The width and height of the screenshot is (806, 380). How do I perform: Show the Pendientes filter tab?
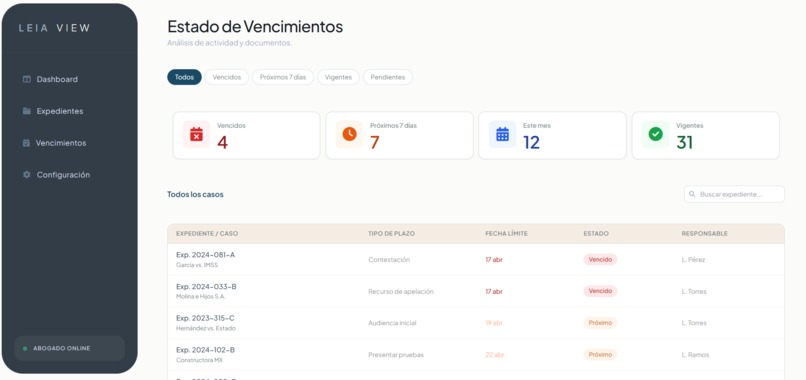388,77
